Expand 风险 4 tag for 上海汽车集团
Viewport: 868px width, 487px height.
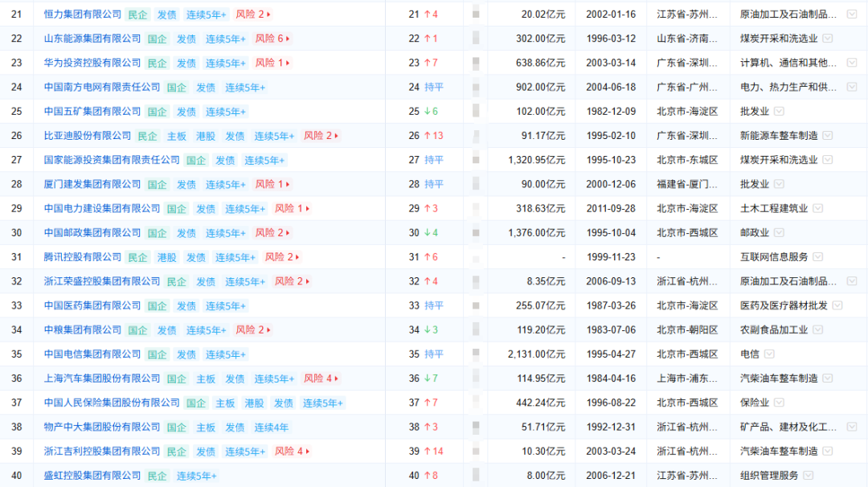(x=321, y=379)
